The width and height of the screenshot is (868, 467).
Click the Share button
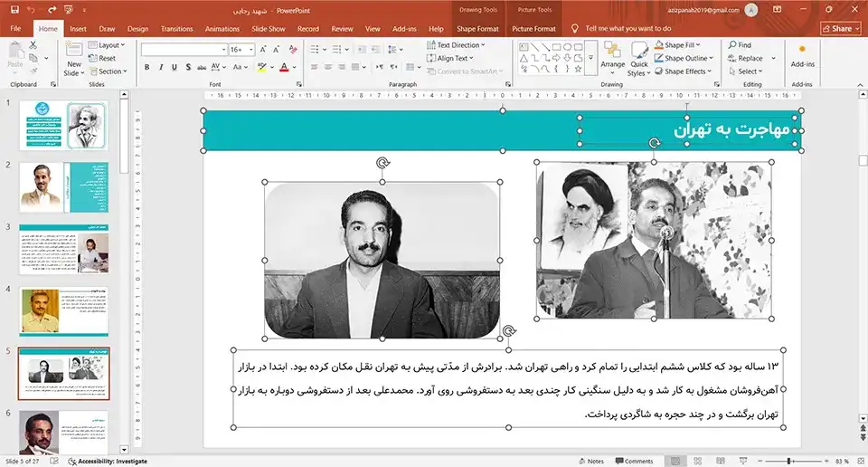point(841,28)
